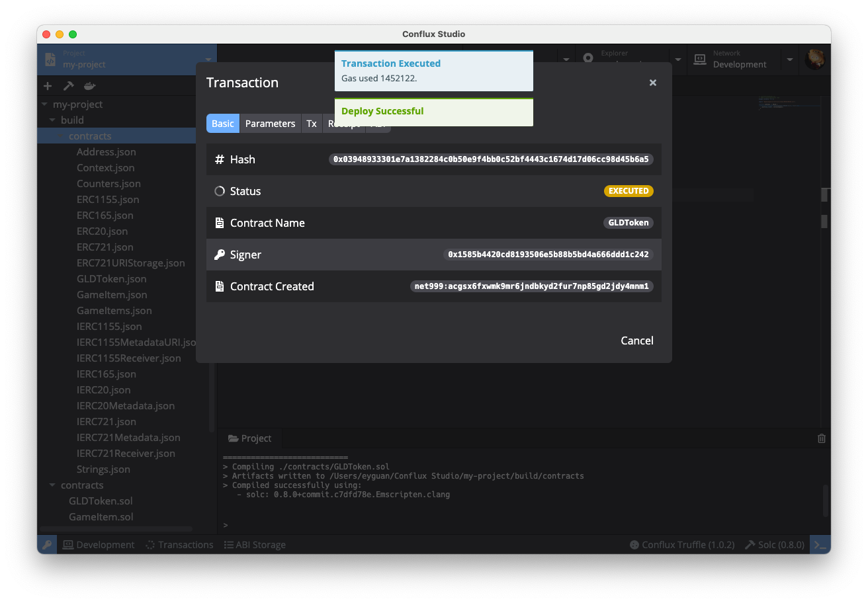Click the terminal prompt input line
Screen dimensions: 868x603
point(523,526)
